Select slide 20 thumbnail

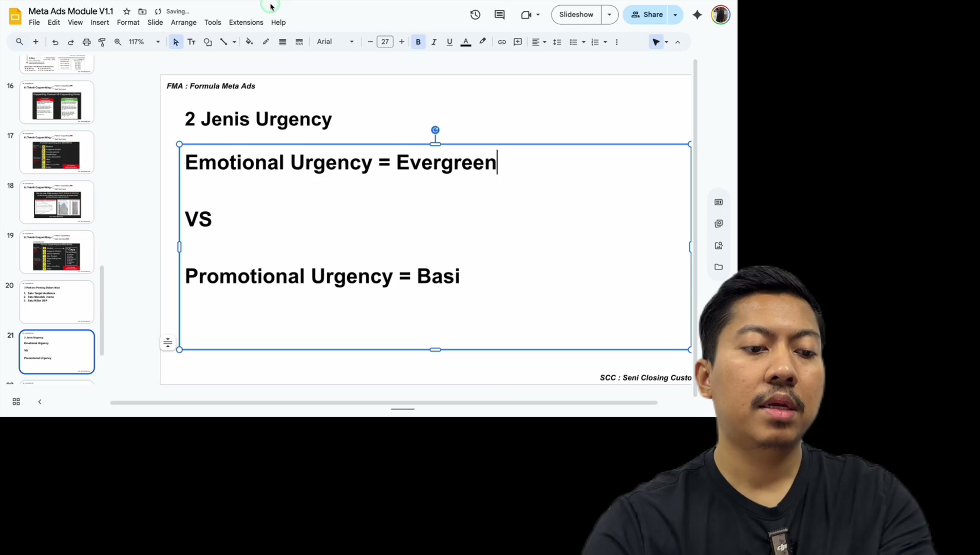[57, 302]
